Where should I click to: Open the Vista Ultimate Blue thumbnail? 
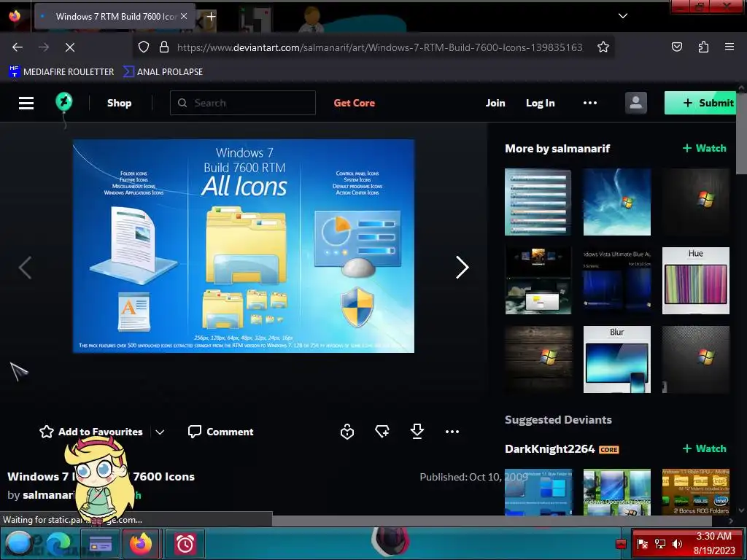click(x=617, y=281)
